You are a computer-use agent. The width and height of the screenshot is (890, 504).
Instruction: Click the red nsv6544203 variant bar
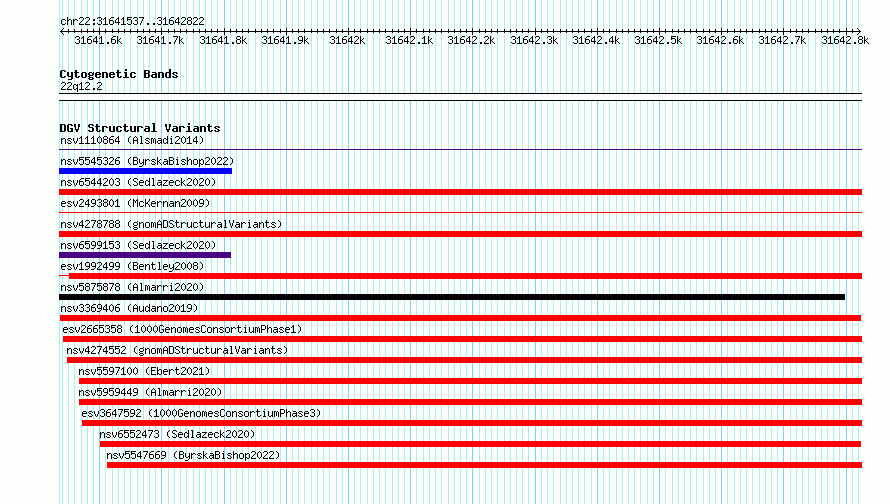coord(460,192)
